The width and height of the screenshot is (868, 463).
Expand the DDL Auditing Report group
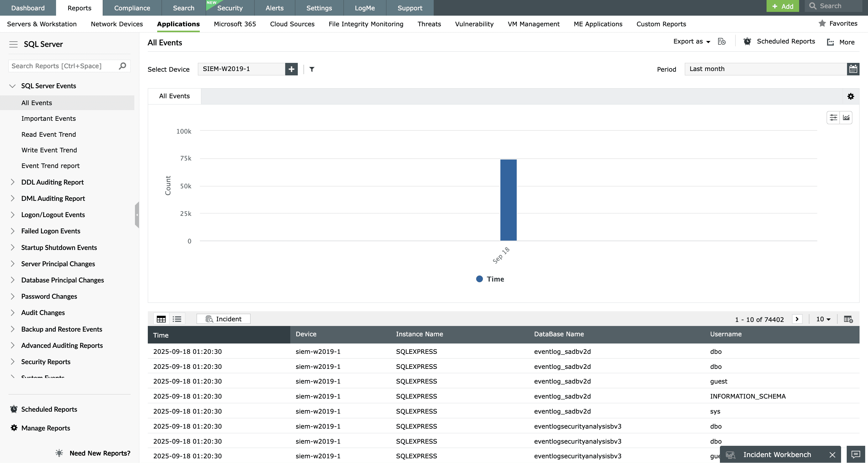(x=13, y=182)
